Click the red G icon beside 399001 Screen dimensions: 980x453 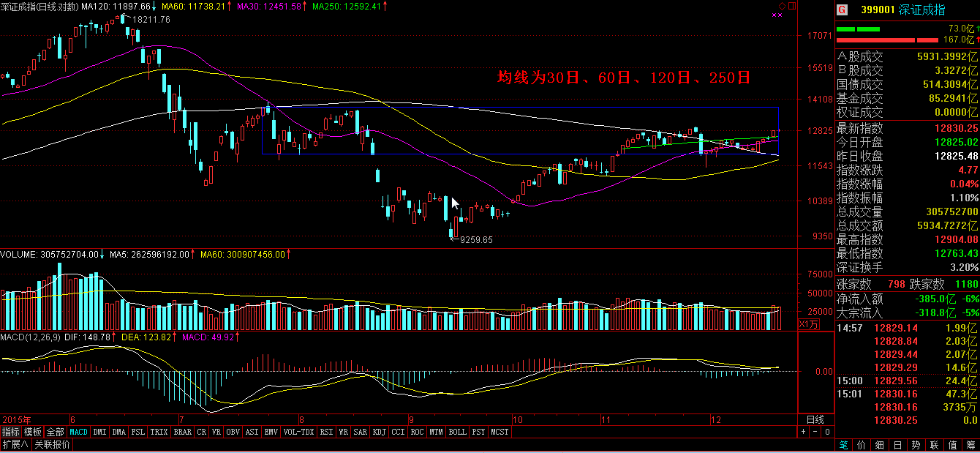coord(843,10)
